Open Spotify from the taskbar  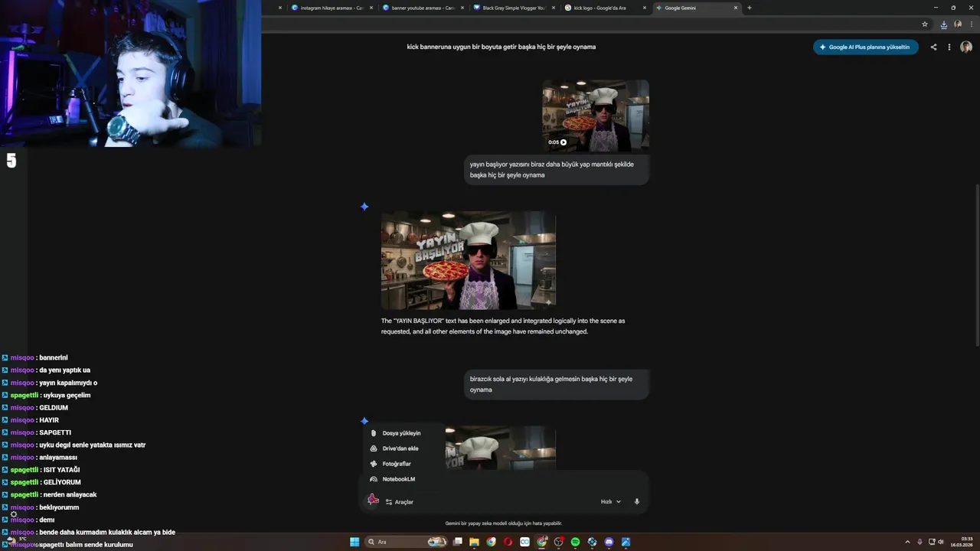(575, 542)
